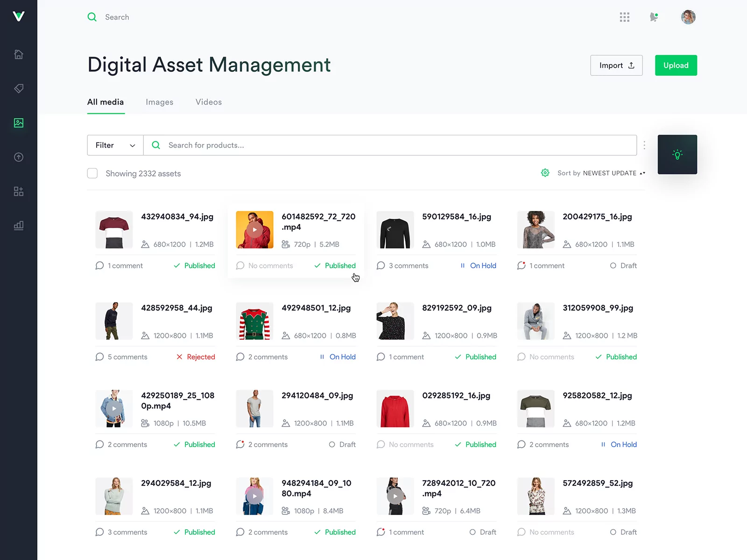Click the V logo in the sidebar

click(19, 17)
